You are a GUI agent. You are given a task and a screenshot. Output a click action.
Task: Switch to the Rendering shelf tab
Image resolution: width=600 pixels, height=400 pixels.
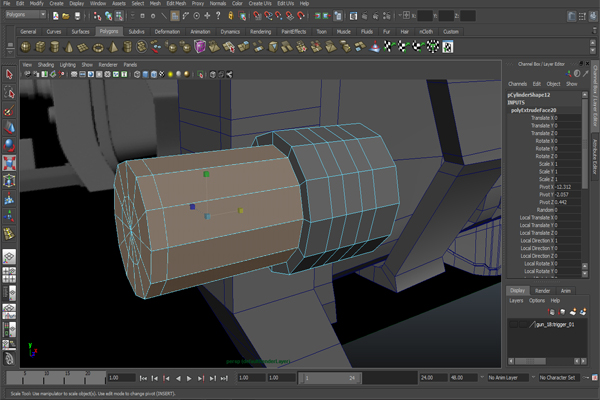pyautogui.click(x=261, y=32)
